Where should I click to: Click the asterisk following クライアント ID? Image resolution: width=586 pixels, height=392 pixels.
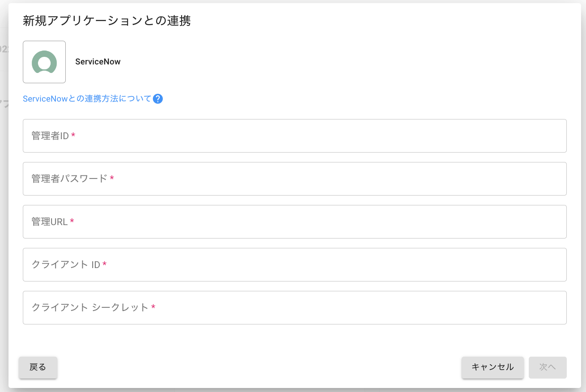click(x=105, y=265)
